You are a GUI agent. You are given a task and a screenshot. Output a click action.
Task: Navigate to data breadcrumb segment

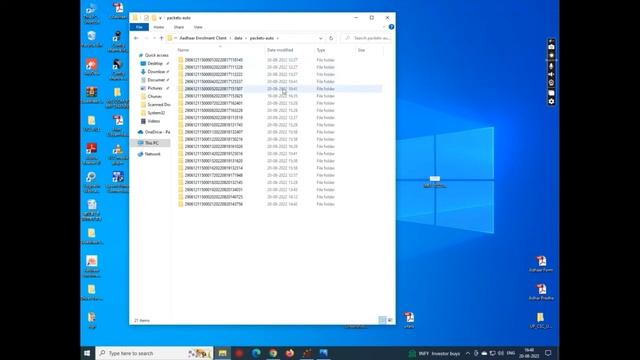click(238, 38)
